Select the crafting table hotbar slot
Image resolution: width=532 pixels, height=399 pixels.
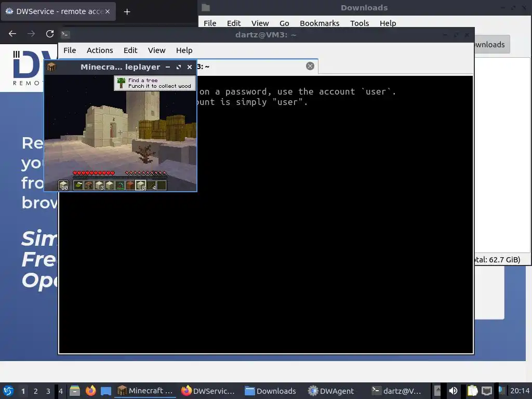88,185
